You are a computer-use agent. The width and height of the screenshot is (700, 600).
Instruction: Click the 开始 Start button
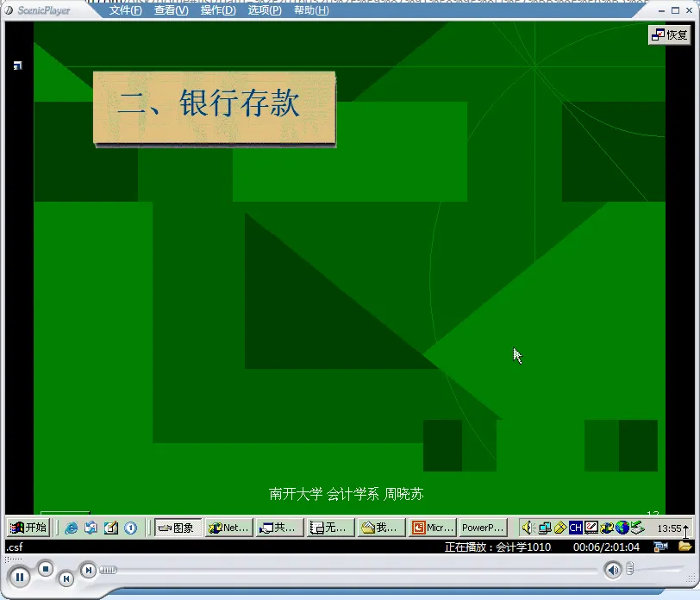pyautogui.click(x=28, y=528)
